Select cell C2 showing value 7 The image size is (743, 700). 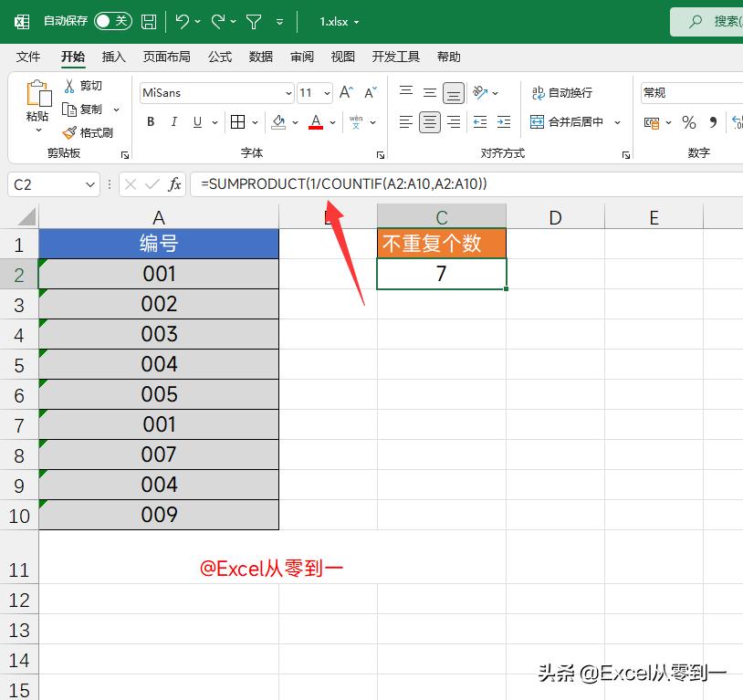441,273
